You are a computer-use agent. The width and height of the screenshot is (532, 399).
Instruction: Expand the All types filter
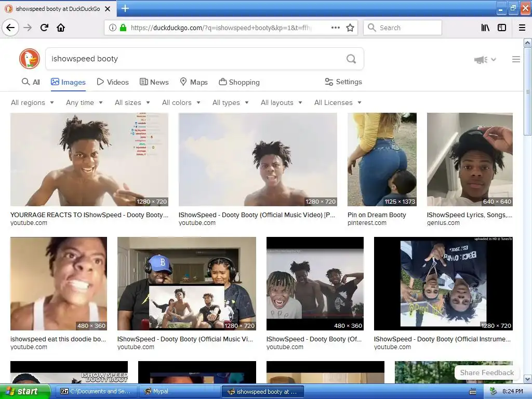click(x=230, y=102)
